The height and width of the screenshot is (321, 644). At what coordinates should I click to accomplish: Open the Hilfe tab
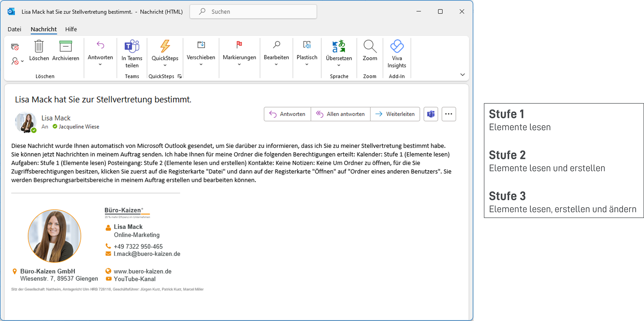(x=71, y=29)
